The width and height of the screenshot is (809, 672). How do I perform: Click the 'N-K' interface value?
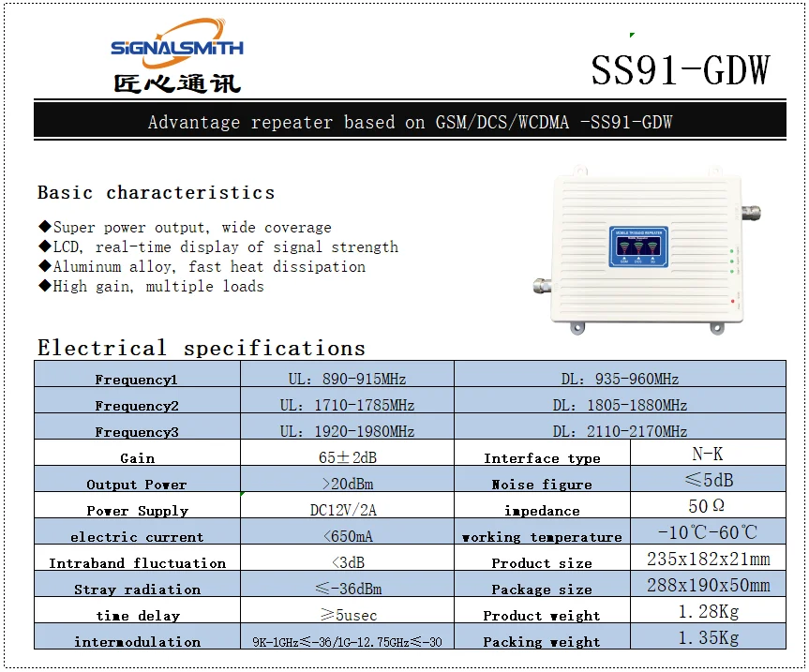point(708,454)
